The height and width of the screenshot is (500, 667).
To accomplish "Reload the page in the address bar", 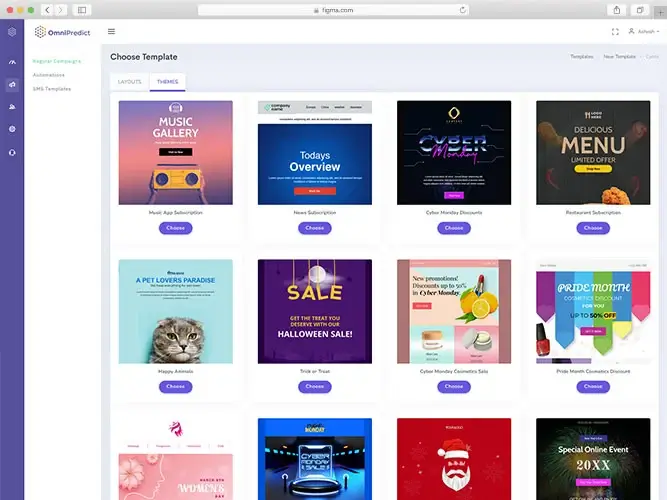I will [462, 9].
